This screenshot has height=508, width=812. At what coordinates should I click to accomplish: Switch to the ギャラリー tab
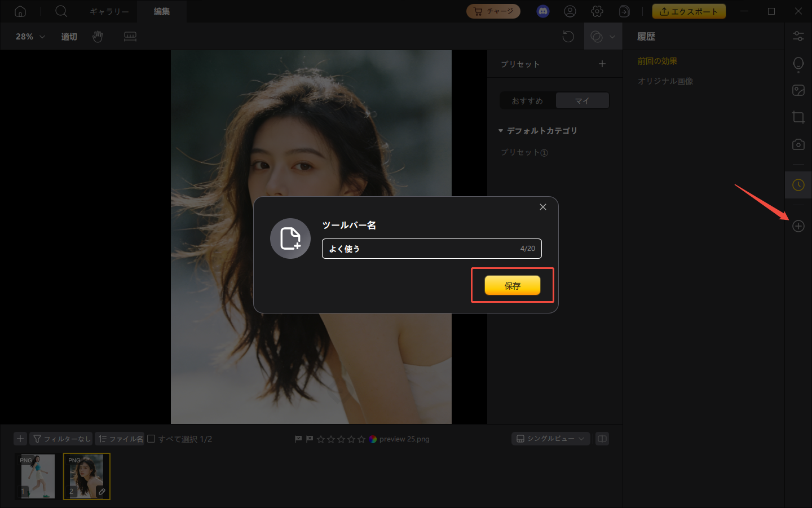click(x=109, y=11)
